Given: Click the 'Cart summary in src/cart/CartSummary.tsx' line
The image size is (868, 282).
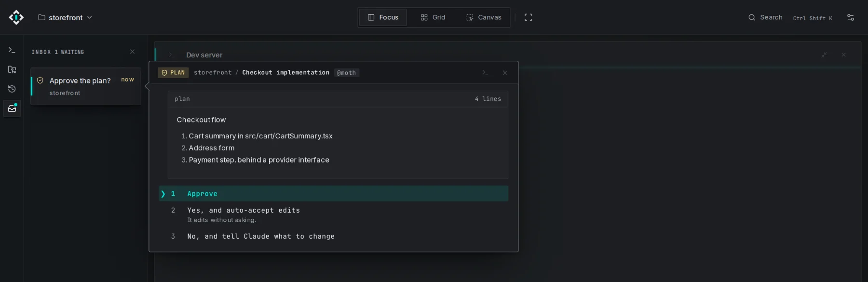Looking at the screenshot, I should point(260,136).
